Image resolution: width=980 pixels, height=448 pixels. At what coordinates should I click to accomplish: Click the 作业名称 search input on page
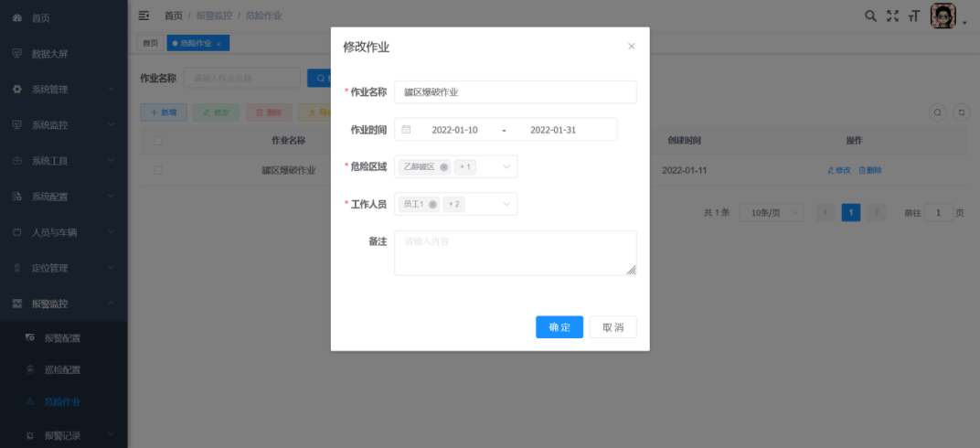pyautogui.click(x=242, y=78)
